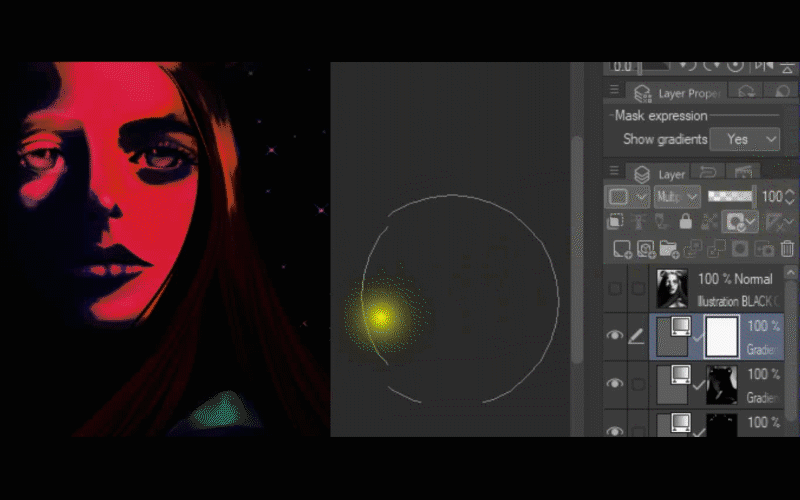Set as reference layer with lighthouse icon
This screenshot has height=500, width=800.
click(638, 221)
